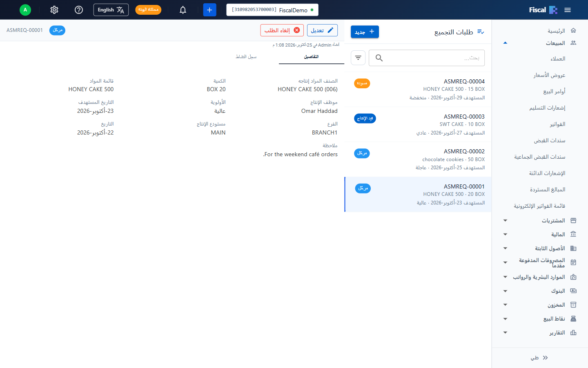Toggle the hamburger main menu icon

(x=568, y=10)
